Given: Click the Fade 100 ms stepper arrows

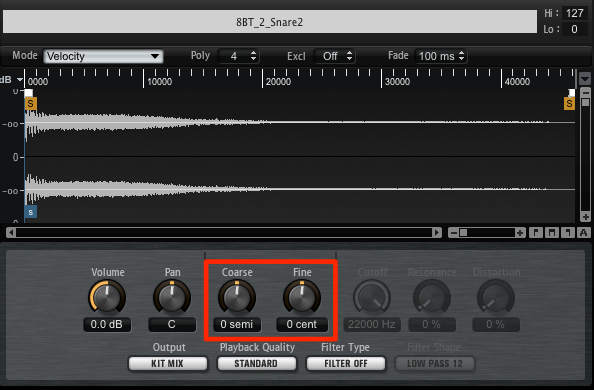Looking at the screenshot, I should [461, 56].
